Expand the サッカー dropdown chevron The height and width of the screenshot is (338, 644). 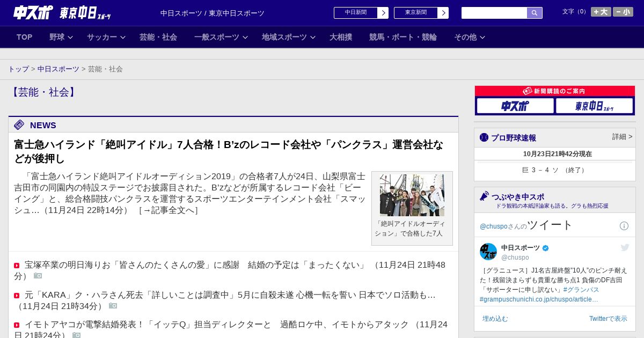[123, 38]
